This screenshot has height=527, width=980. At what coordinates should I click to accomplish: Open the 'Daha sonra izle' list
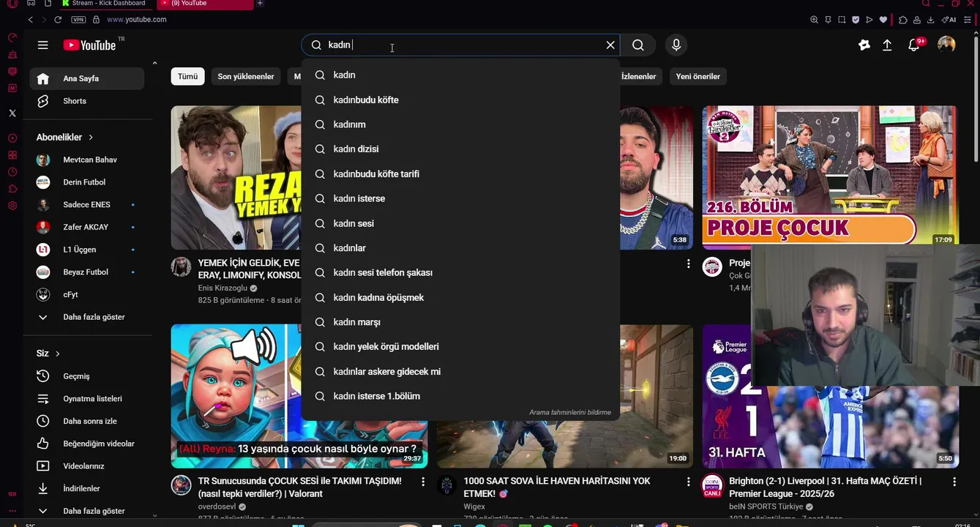(87, 421)
